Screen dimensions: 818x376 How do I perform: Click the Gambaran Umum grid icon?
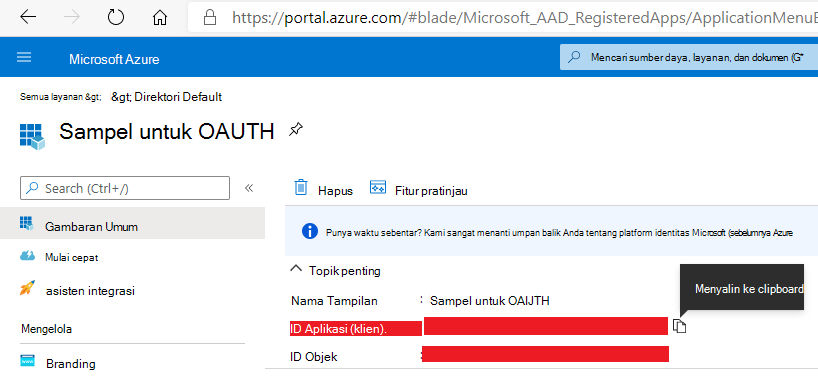click(27, 223)
